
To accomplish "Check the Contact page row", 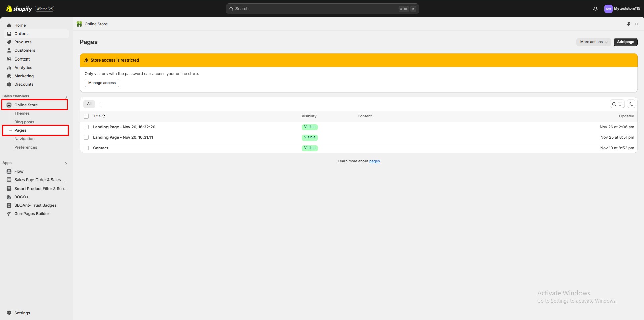I will point(86,148).
